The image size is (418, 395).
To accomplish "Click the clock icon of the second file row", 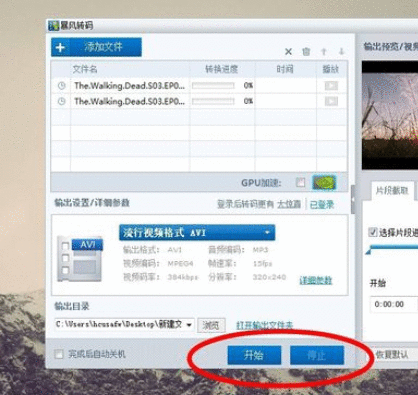I will (61, 101).
